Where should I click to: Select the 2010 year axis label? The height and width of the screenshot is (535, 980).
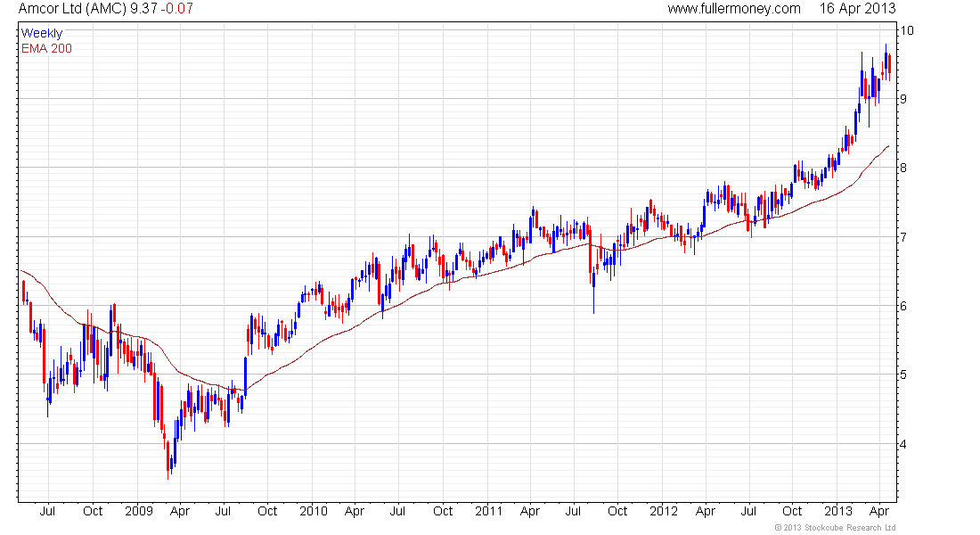pyautogui.click(x=313, y=511)
